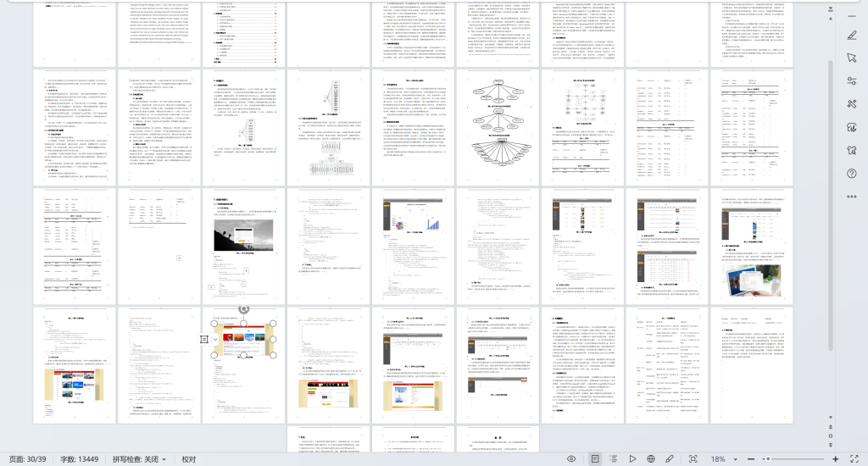Open the shirt skin icon in sidebar

[x=851, y=150]
